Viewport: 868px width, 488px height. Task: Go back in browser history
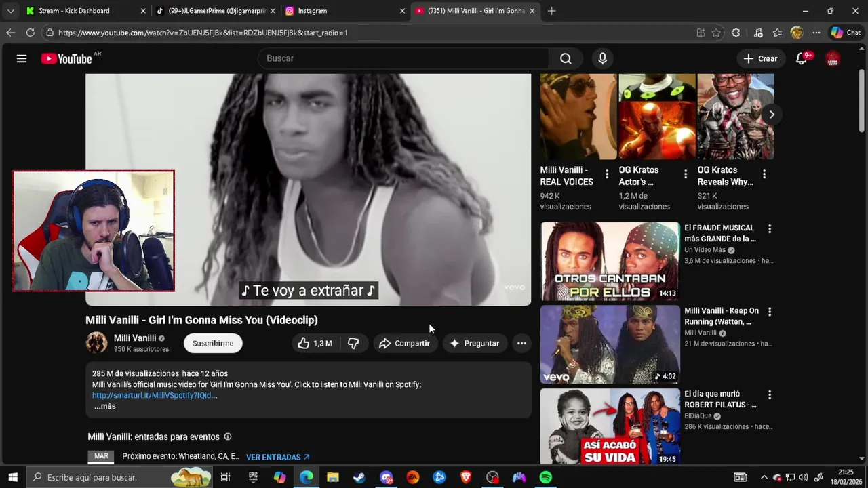click(10, 33)
